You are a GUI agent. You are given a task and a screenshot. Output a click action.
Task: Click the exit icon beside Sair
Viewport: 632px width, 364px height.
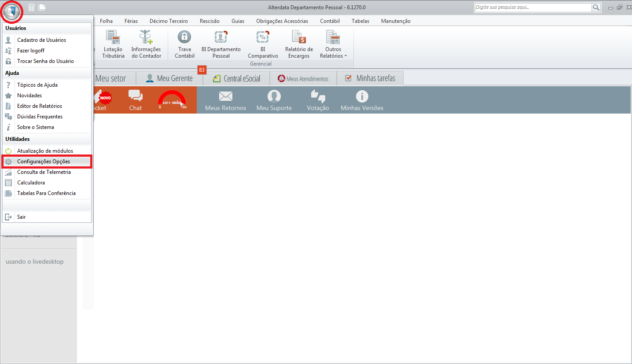click(x=8, y=217)
